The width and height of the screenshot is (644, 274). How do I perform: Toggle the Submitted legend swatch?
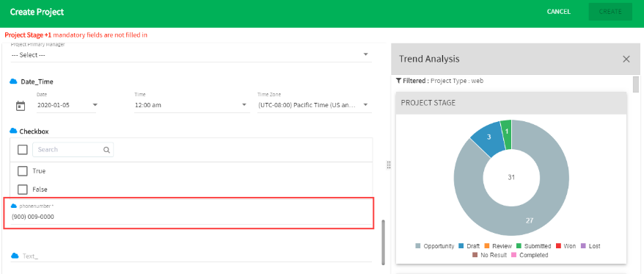coord(519,246)
